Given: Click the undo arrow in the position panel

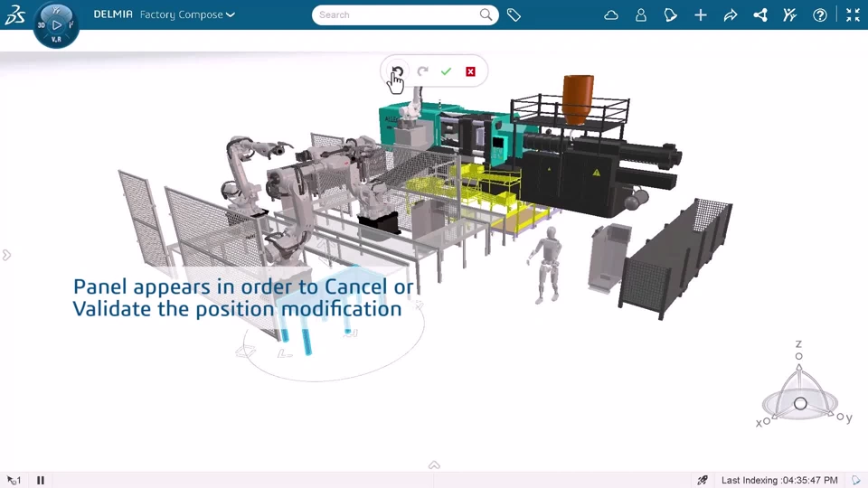Looking at the screenshot, I should pos(398,71).
